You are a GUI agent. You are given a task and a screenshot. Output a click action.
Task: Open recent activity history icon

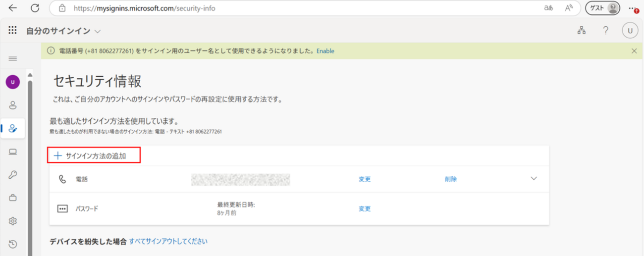(13, 244)
